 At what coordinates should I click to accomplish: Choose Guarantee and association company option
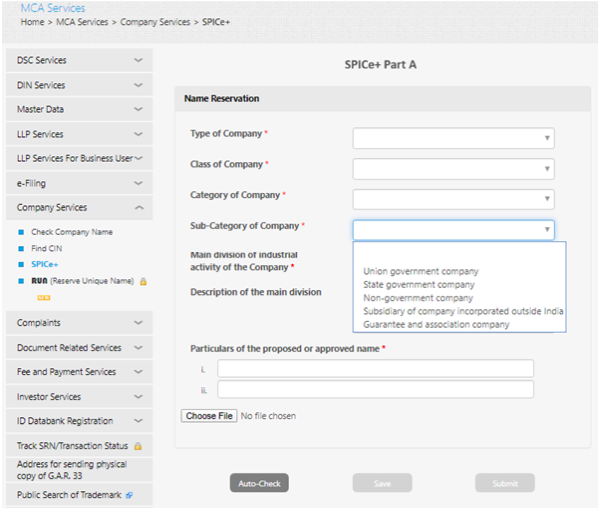[436, 324]
